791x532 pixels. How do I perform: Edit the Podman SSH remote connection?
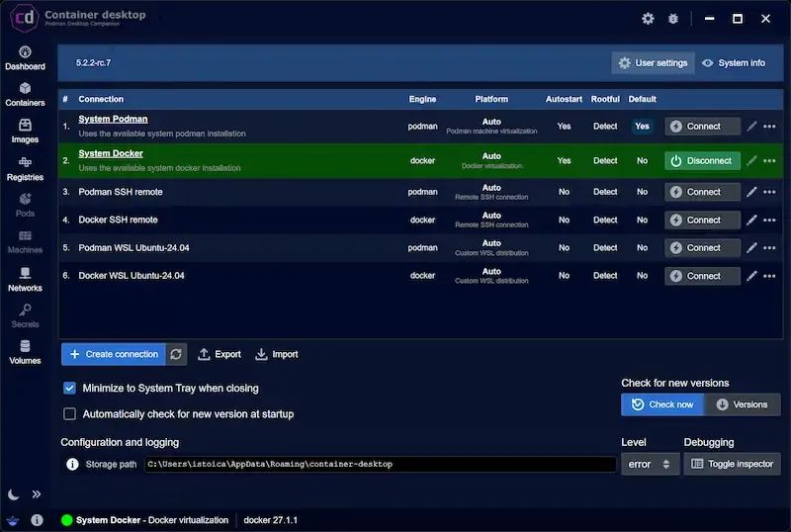point(751,192)
